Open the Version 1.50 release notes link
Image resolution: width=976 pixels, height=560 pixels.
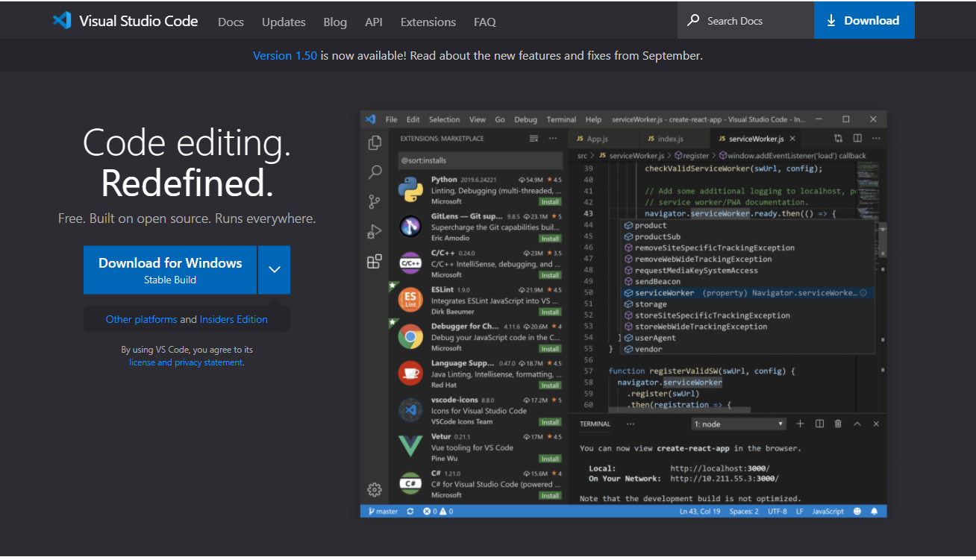pos(285,55)
